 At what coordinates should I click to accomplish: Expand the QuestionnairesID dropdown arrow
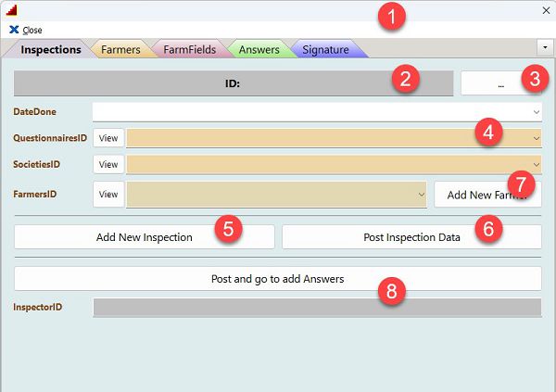[536, 138]
